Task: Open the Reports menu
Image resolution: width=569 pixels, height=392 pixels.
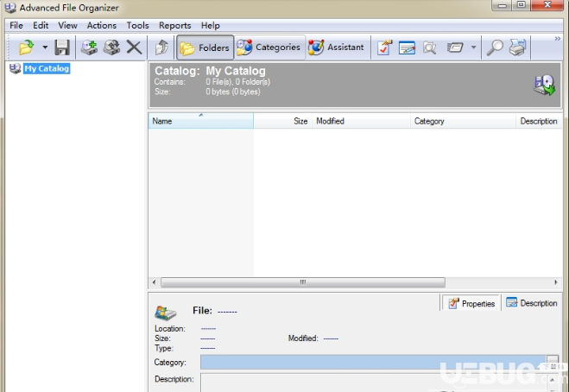Action: pyautogui.click(x=175, y=25)
